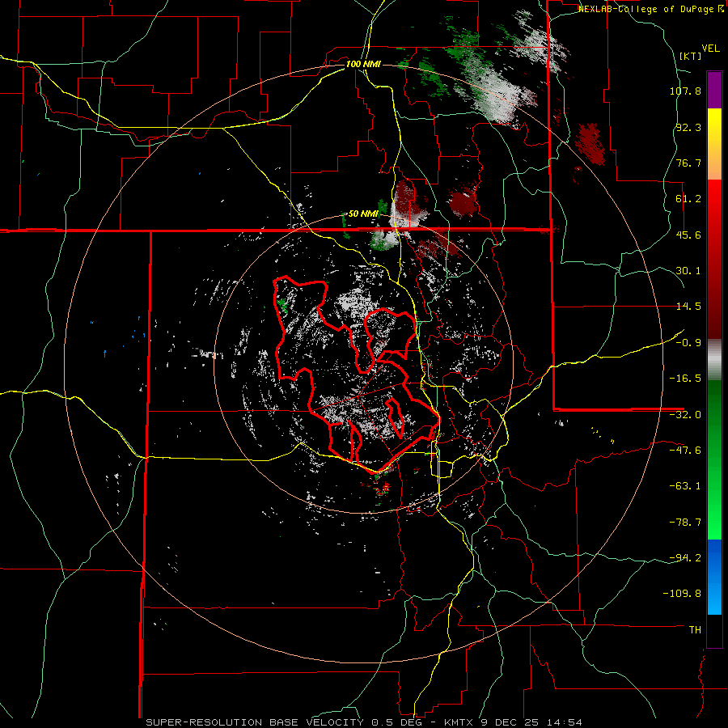Click the VEL legend title
Image resolution: width=728 pixels, height=728 pixels.
710,49
